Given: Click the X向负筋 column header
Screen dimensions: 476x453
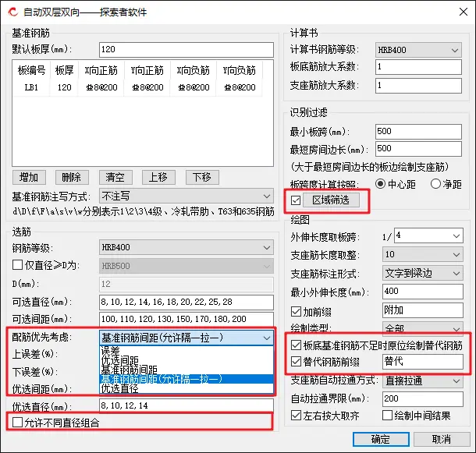Looking at the screenshot, I should click(194, 70).
